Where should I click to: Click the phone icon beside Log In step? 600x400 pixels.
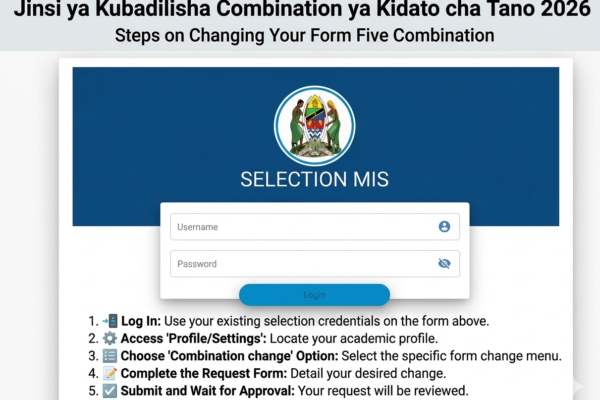[x=110, y=321]
